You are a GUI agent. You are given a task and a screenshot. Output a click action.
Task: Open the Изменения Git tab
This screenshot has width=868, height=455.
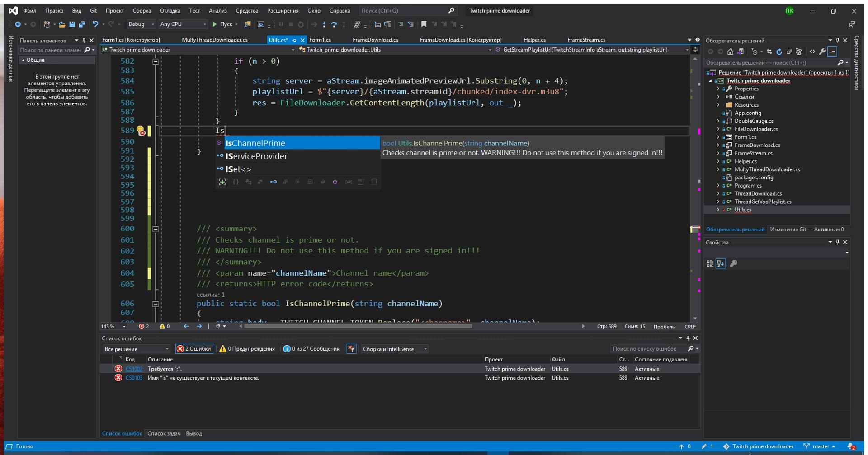point(807,230)
